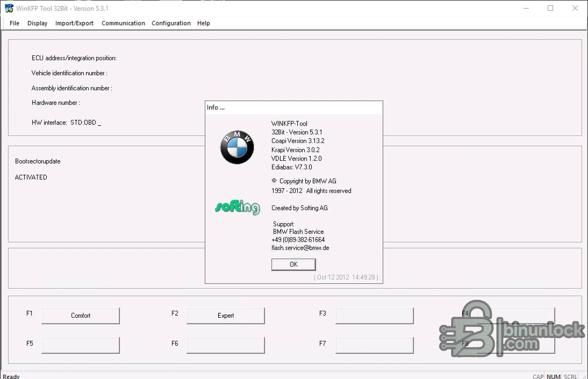Open the Display menu
This screenshot has width=588, height=379.
pos(37,23)
